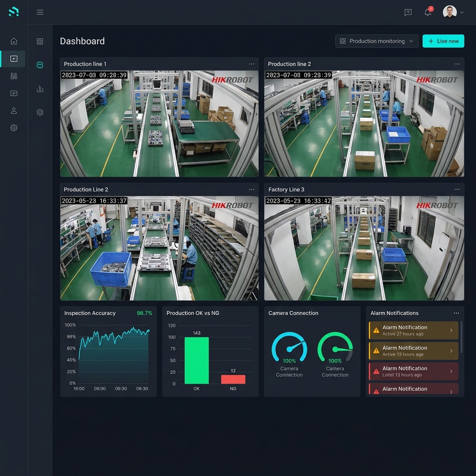Expand chevron on yellow 13 hours alarm

[451, 350]
